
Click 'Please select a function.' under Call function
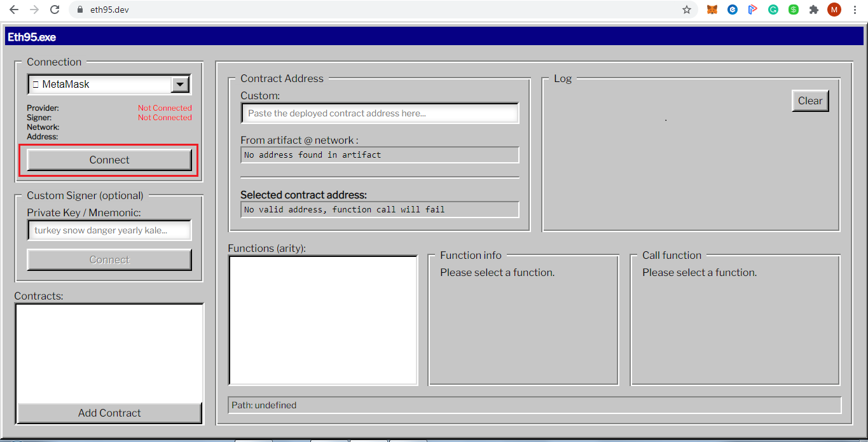pyautogui.click(x=699, y=272)
